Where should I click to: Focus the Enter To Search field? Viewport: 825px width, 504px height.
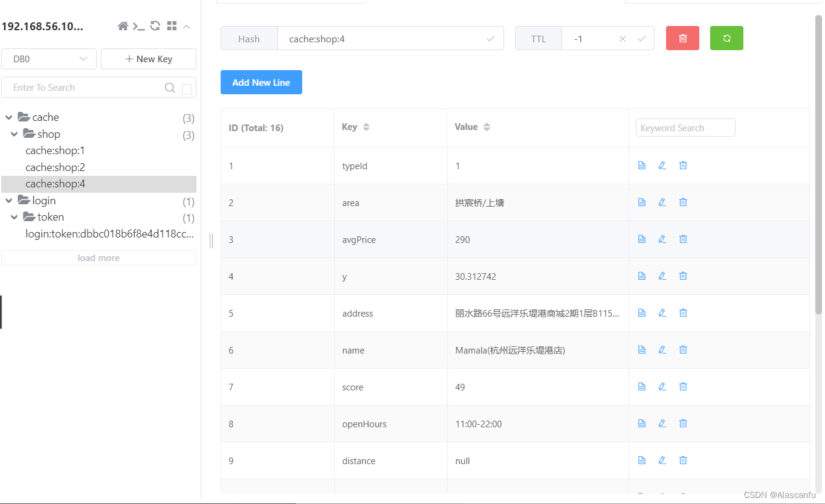tap(83, 88)
